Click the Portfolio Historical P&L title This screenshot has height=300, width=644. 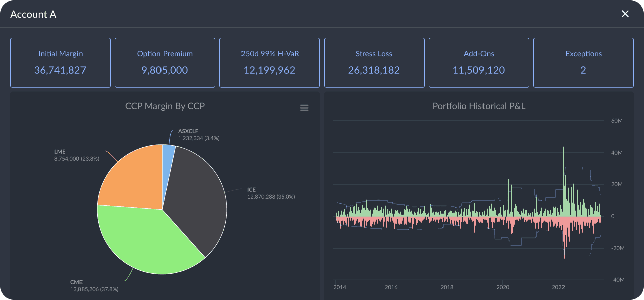[478, 106]
